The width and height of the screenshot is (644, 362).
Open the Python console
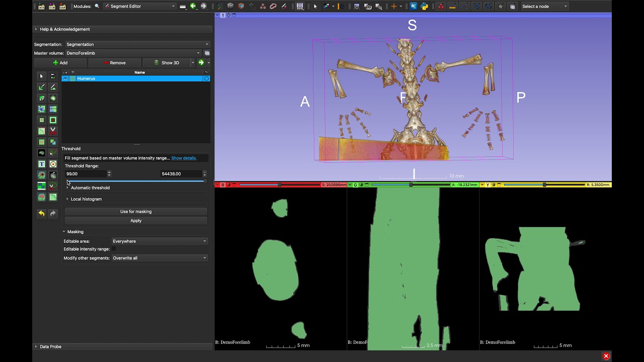pyautogui.click(x=424, y=6)
